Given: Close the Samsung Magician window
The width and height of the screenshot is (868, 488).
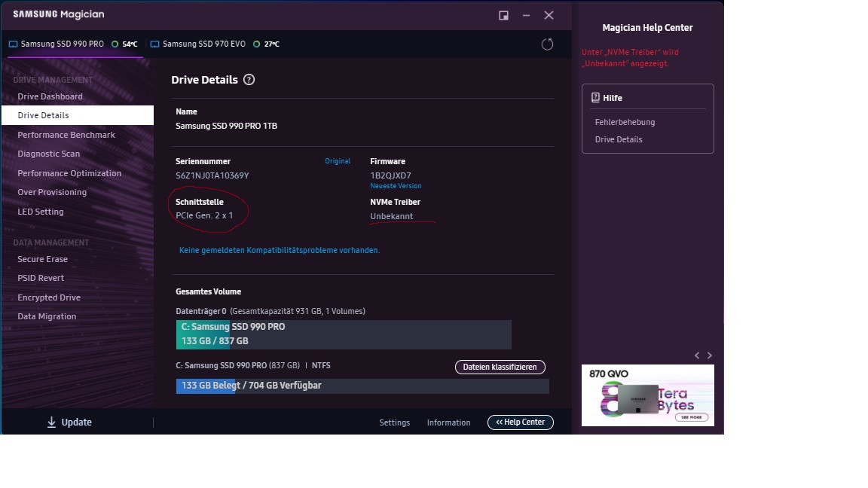Looking at the screenshot, I should pos(549,16).
